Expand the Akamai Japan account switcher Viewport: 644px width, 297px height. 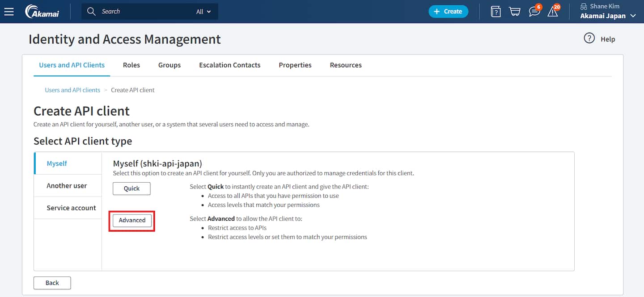tap(608, 16)
